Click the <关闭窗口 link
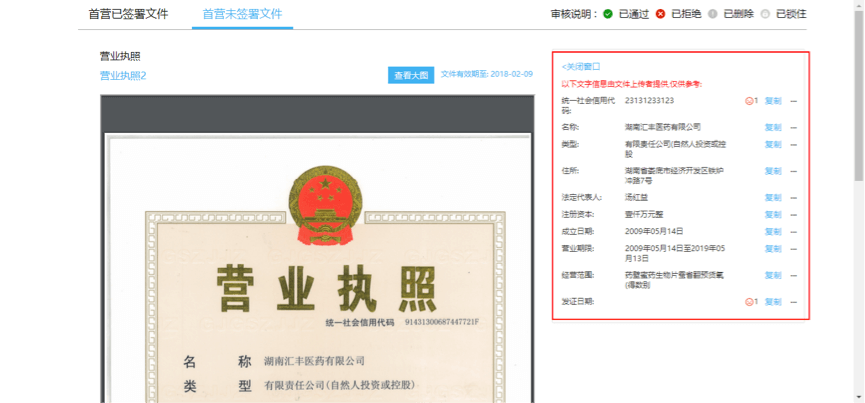This screenshot has width=865, height=403. point(581,66)
